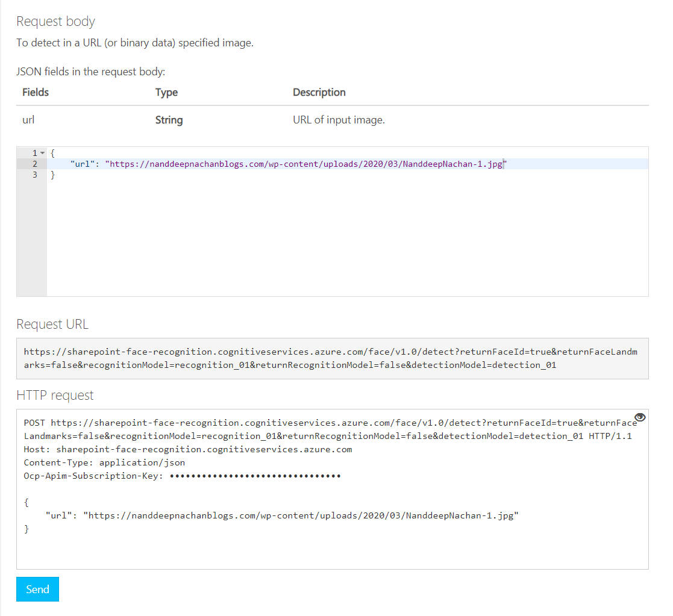Click the Request URL text box
673x616 pixels.
pos(332,358)
